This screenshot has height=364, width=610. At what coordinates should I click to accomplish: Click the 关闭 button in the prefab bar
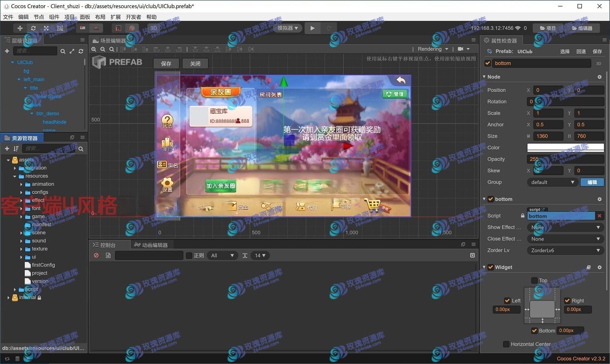[x=195, y=63]
